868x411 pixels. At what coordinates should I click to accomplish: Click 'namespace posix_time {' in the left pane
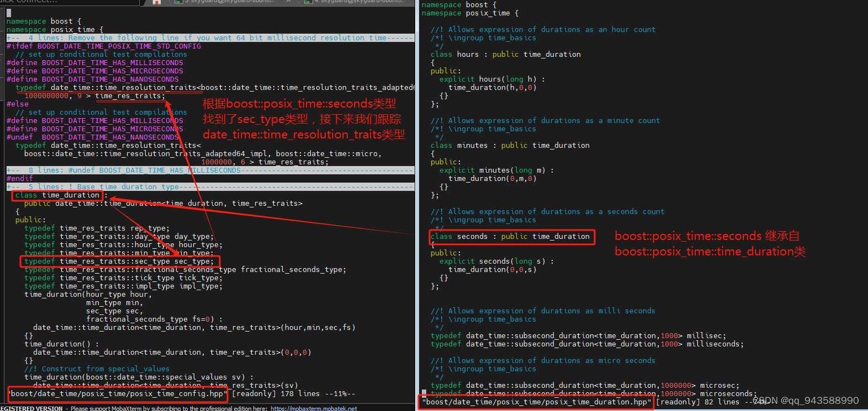pos(55,29)
